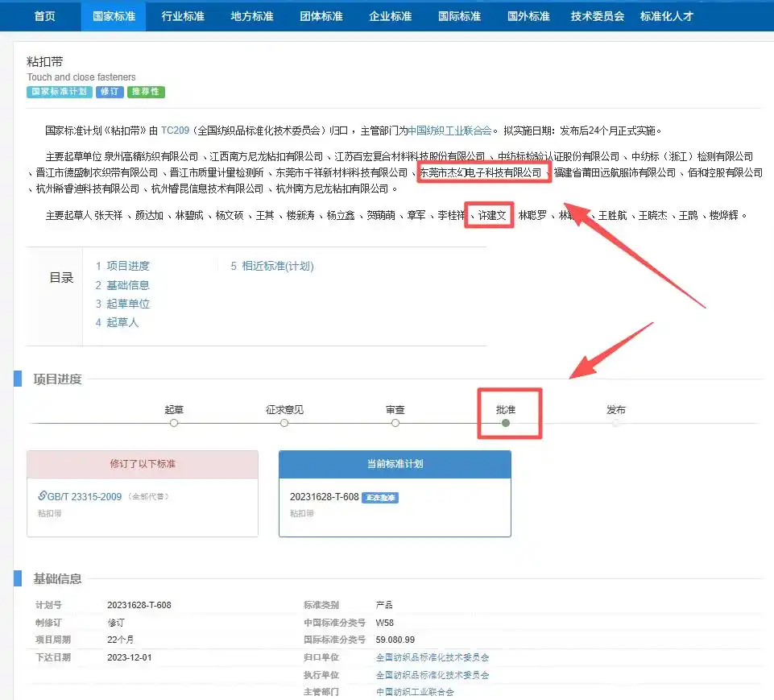
Task: Click the 起草 progress stage marker
Action: 174,422
